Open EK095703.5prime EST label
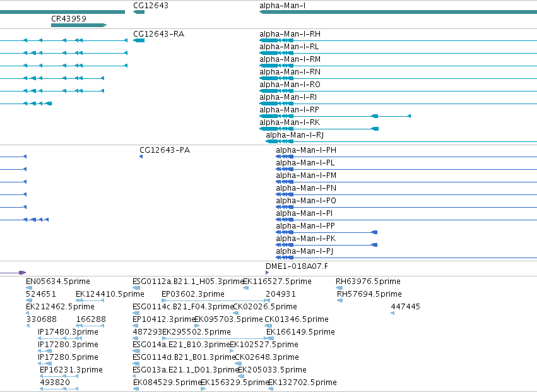Screen dimensions: 537x392 [x=229, y=319]
